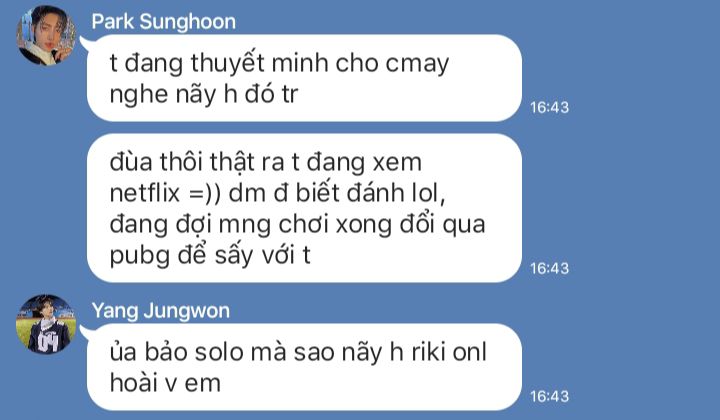Click the sender name Yang Jungwon

click(x=161, y=311)
